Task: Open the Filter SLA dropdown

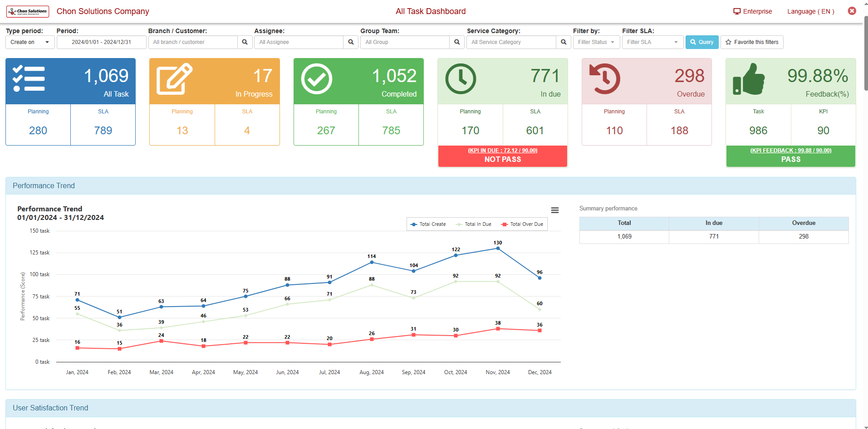Action: (652, 42)
